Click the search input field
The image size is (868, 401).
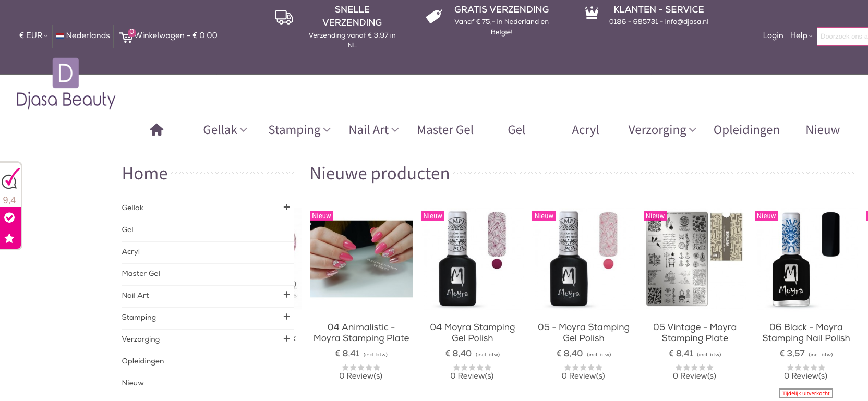pyautogui.click(x=842, y=37)
